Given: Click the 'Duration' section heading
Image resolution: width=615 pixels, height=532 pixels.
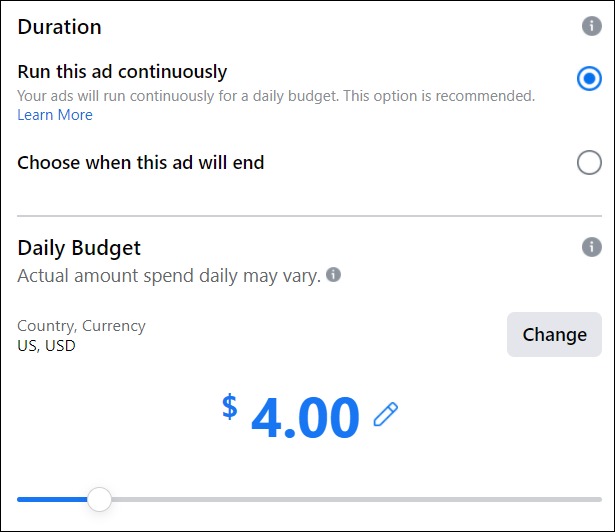Looking at the screenshot, I should point(59,27).
